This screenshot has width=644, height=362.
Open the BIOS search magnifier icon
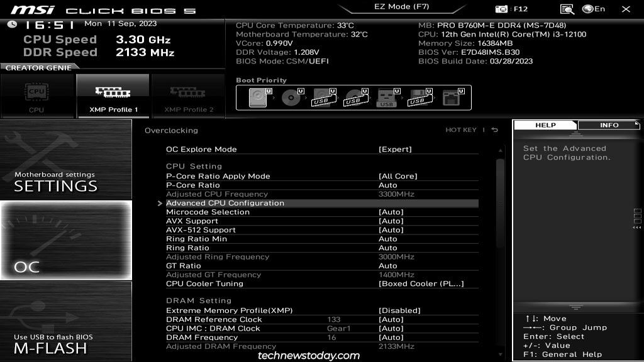click(x=567, y=9)
